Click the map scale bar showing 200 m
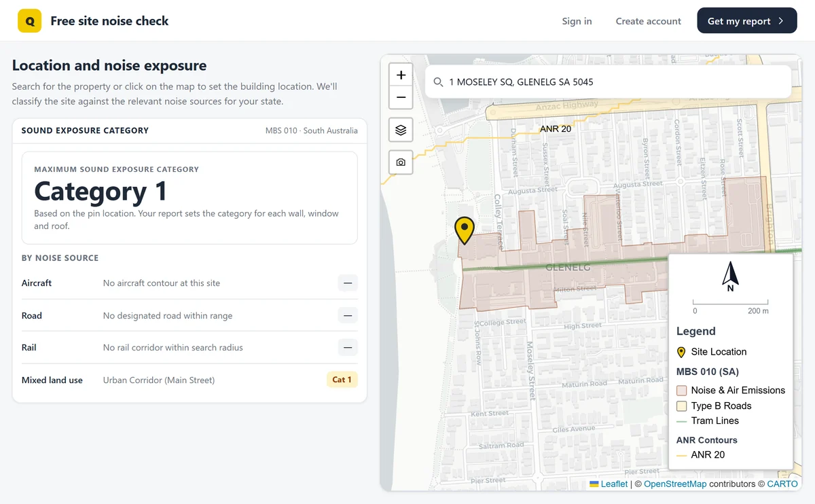 [731, 306]
